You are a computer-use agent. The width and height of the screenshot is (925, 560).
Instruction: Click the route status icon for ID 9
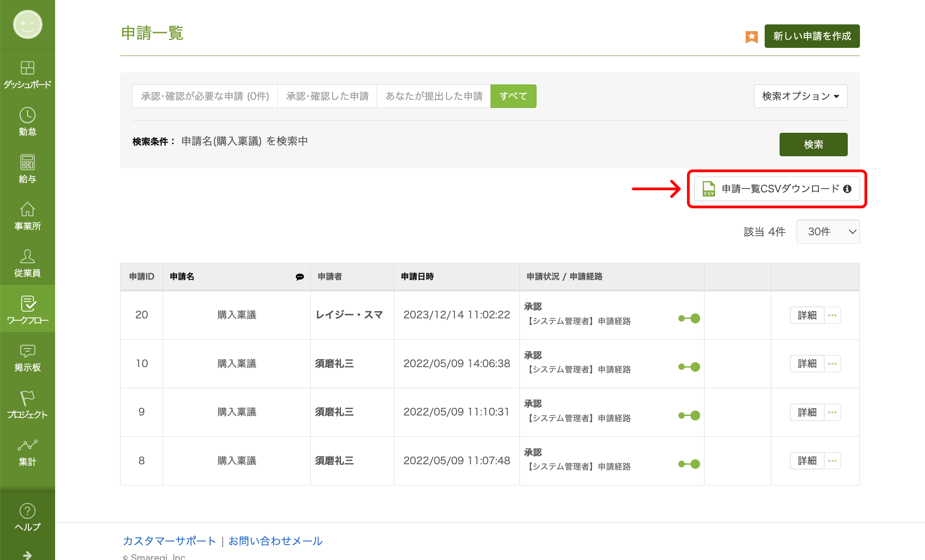pos(689,415)
